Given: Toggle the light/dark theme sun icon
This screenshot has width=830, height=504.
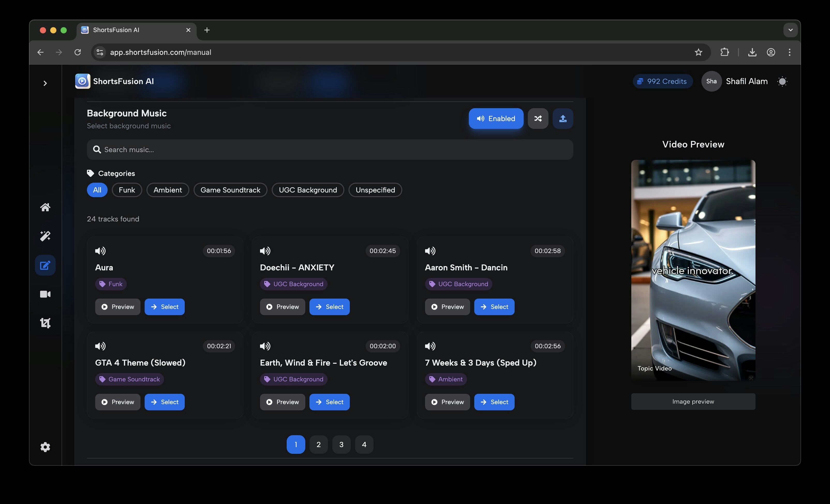Looking at the screenshot, I should tap(782, 81).
